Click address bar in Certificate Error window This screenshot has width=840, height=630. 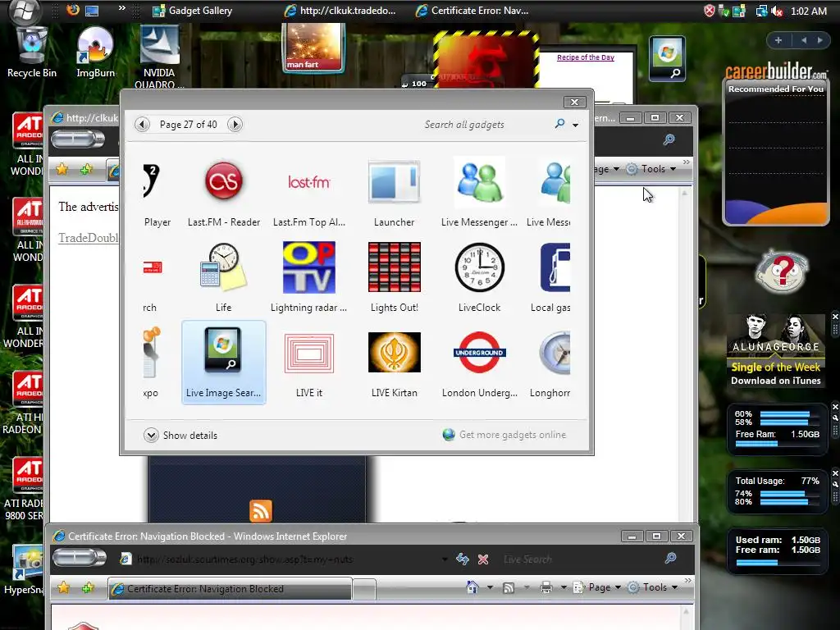pyautogui.click(x=284, y=559)
